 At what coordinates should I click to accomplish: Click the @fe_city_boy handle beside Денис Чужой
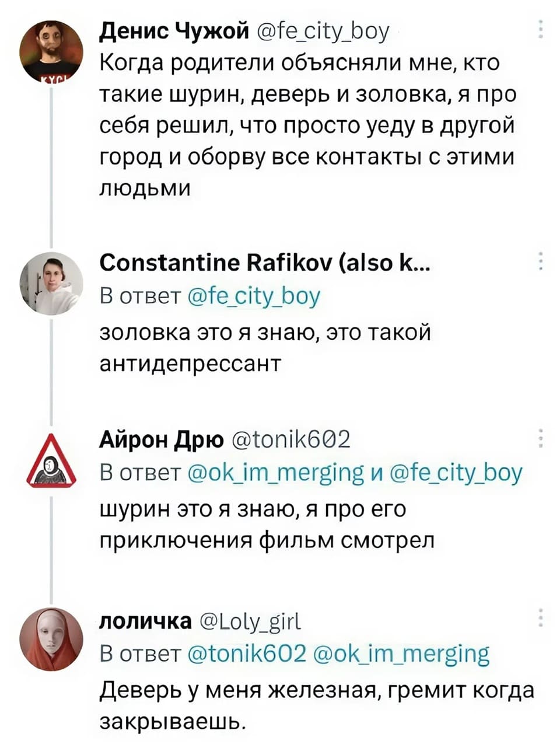323,31
